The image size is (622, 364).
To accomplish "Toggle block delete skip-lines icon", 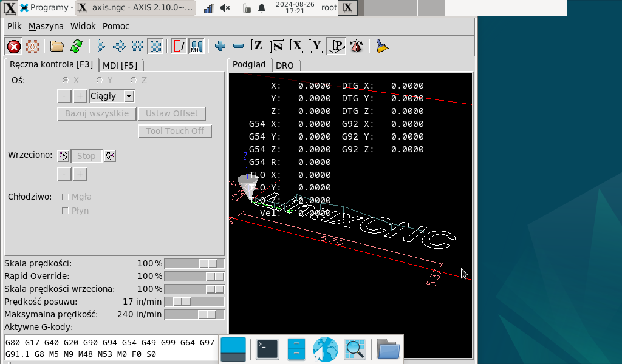I will pos(179,47).
